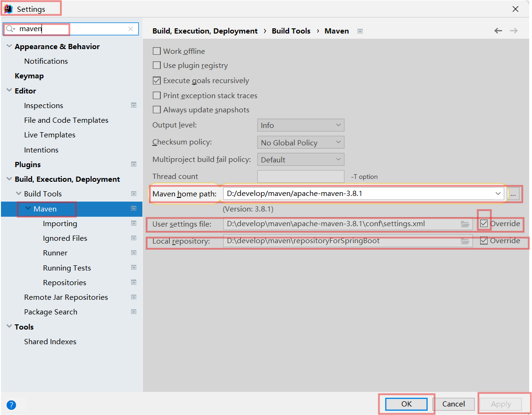Click the Cancel button

click(453, 404)
